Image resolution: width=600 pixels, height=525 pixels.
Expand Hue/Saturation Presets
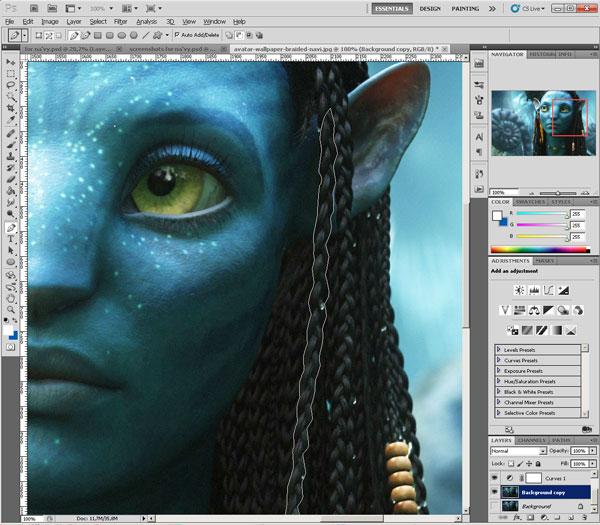[498, 381]
